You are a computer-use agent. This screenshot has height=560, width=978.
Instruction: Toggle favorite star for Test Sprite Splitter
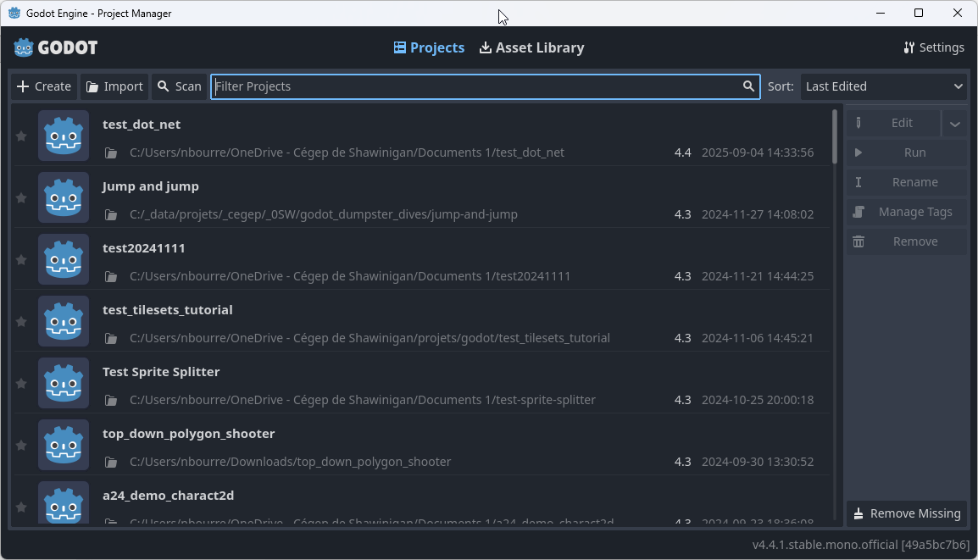pos(21,383)
